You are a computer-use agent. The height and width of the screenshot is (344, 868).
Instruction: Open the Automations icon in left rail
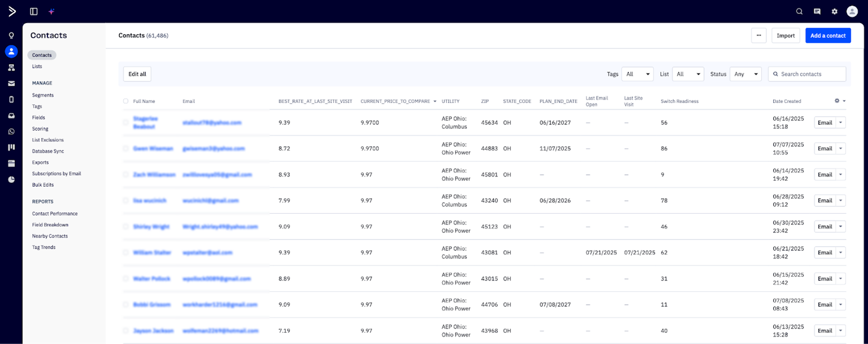point(11,67)
